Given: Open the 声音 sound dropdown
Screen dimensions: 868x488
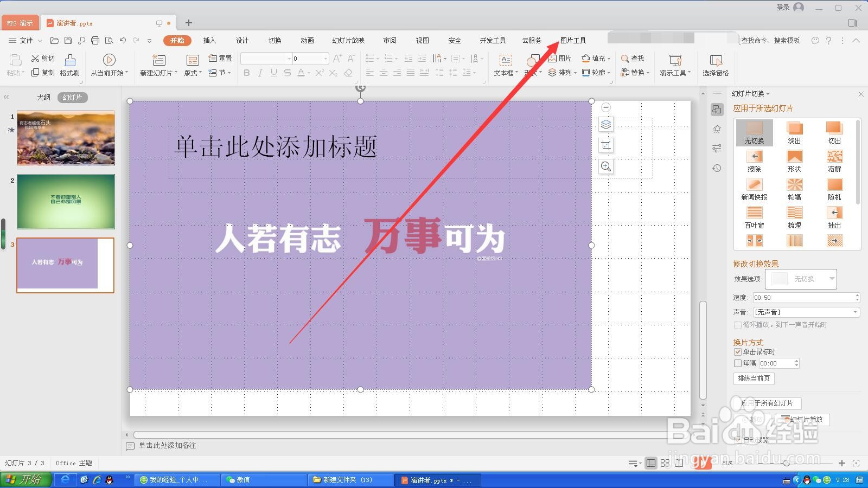Looking at the screenshot, I should coord(806,312).
